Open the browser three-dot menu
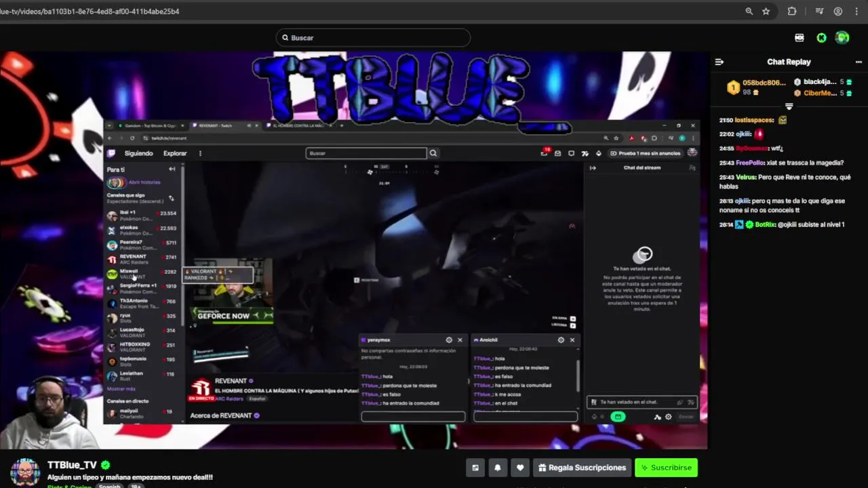Screen dimensions: 868x488 click(x=856, y=12)
